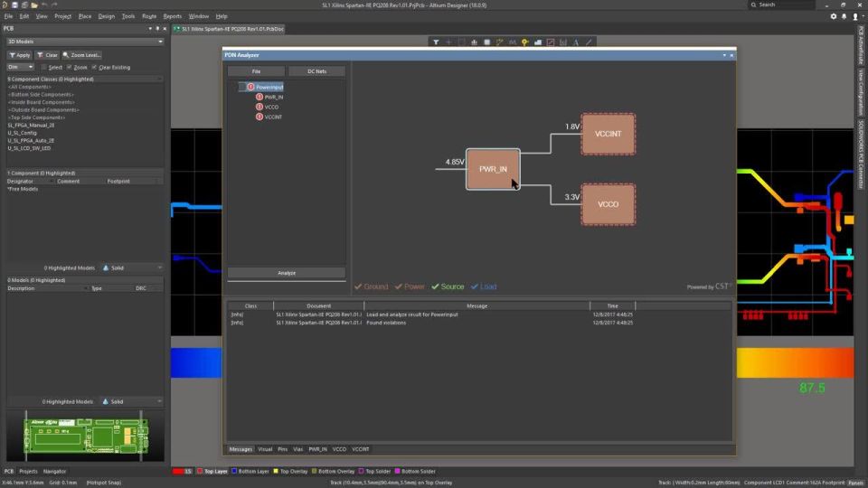868x488 pixels.
Task: Click the pink keepout rectangle icon
Action: click(551, 42)
